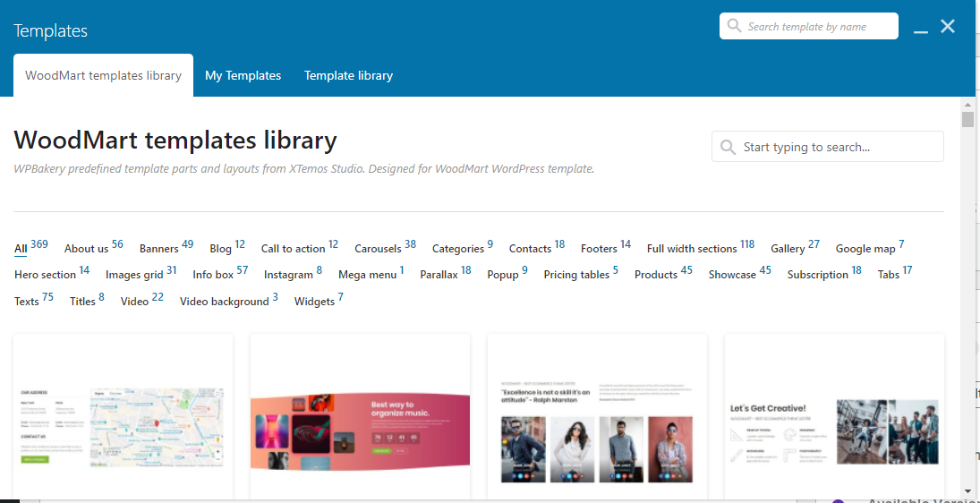980x503 pixels.
Task: Filter by Tabs category
Action: (x=895, y=274)
